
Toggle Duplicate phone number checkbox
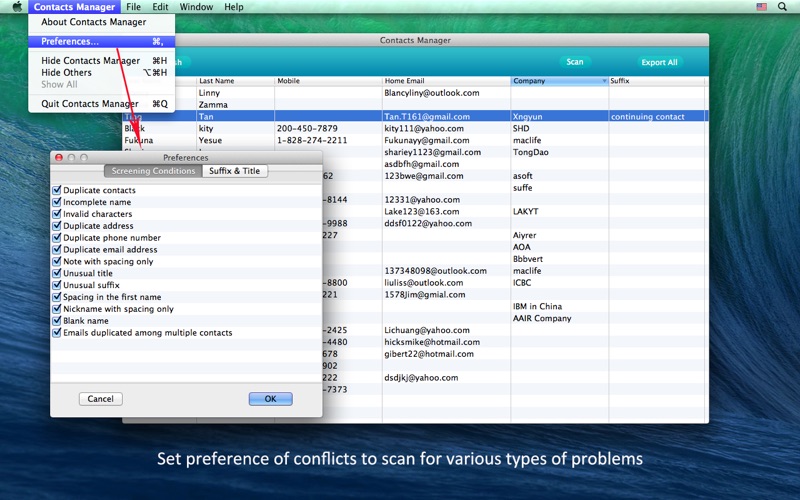(57, 237)
